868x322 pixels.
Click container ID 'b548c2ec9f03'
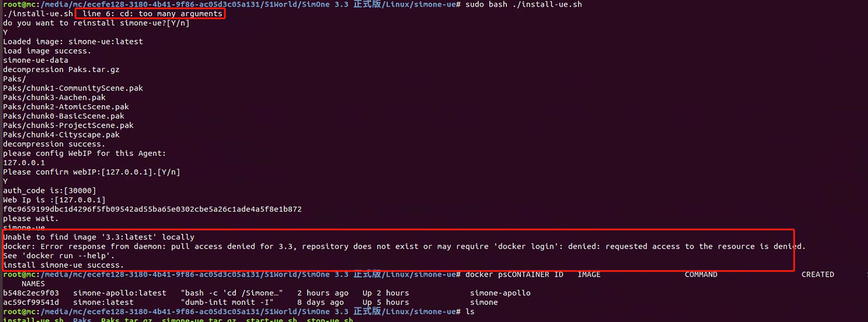coord(31,294)
